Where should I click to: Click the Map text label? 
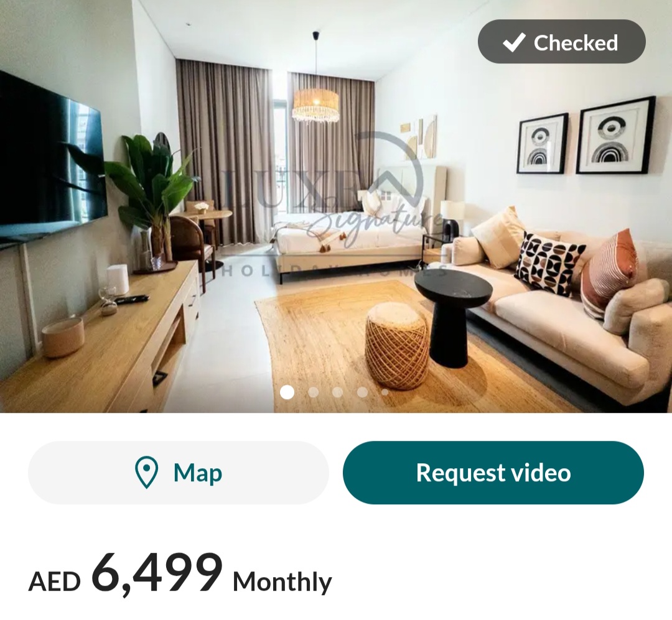[x=198, y=473]
